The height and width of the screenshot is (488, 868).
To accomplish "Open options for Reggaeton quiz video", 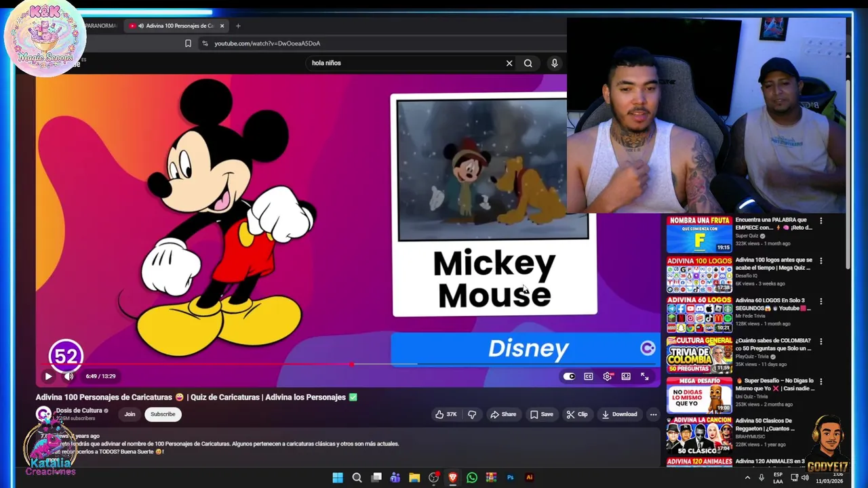I will pyautogui.click(x=821, y=422).
